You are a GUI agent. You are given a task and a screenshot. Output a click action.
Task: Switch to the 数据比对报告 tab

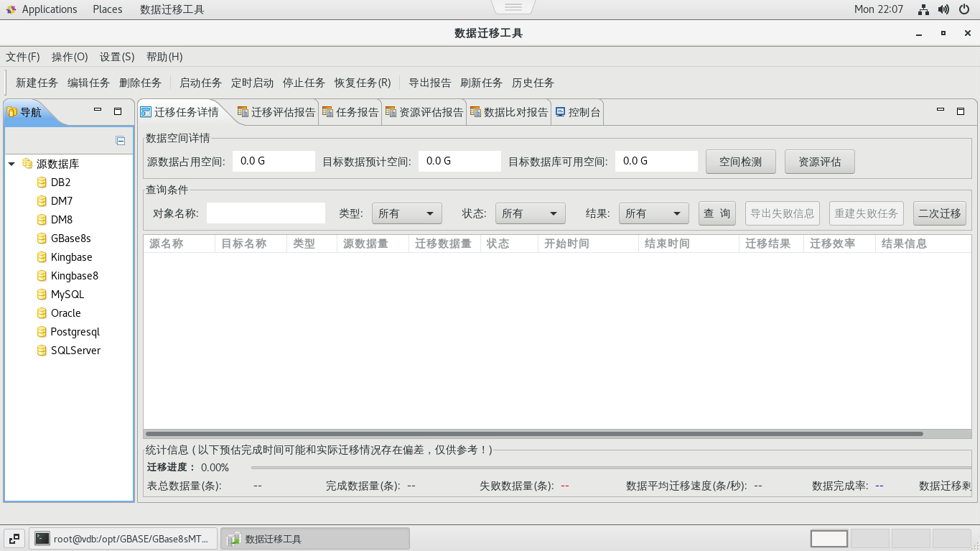(509, 112)
